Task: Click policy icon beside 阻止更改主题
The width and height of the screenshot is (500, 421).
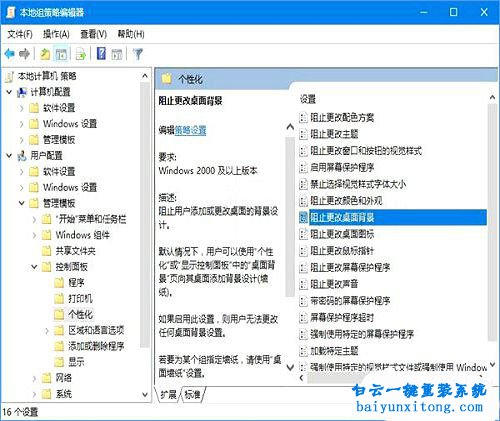Action: [303, 134]
